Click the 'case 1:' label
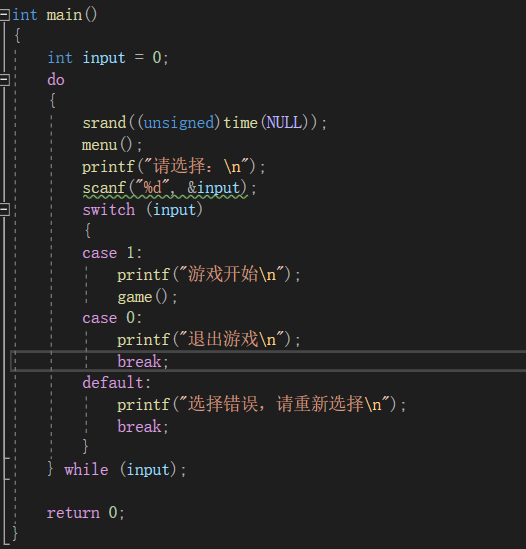This screenshot has width=526, height=549. pyautogui.click(x=112, y=253)
